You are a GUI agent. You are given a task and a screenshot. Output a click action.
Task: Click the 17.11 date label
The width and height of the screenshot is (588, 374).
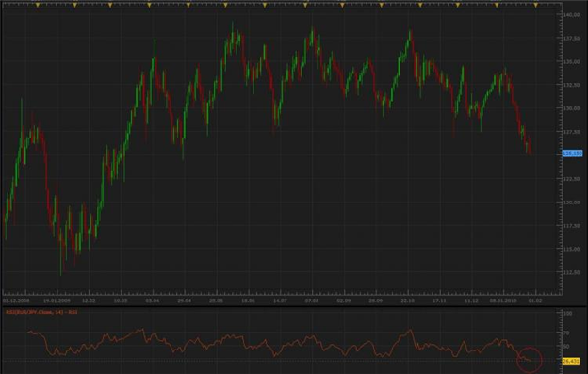pyautogui.click(x=439, y=301)
